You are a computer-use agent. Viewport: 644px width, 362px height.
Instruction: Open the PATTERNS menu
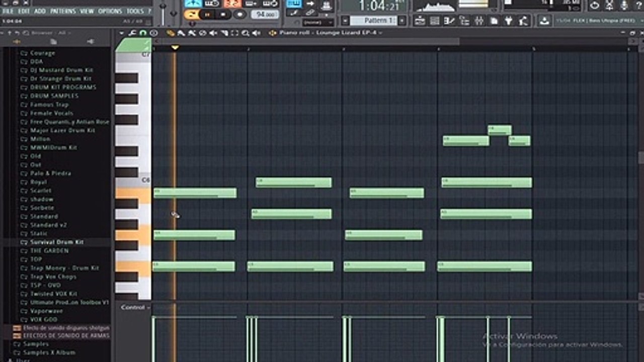pyautogui.click(x=63, y=11)
